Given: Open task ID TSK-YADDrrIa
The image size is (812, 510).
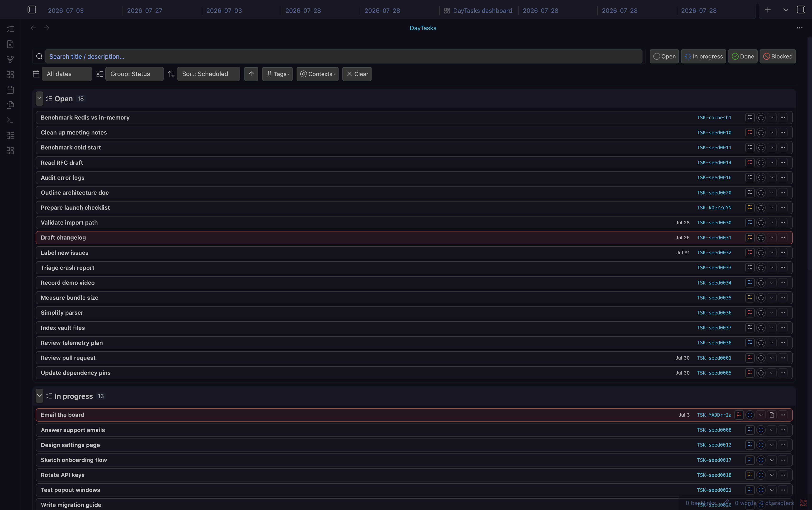Looking at the screenshot, I should tap(714, 415).
